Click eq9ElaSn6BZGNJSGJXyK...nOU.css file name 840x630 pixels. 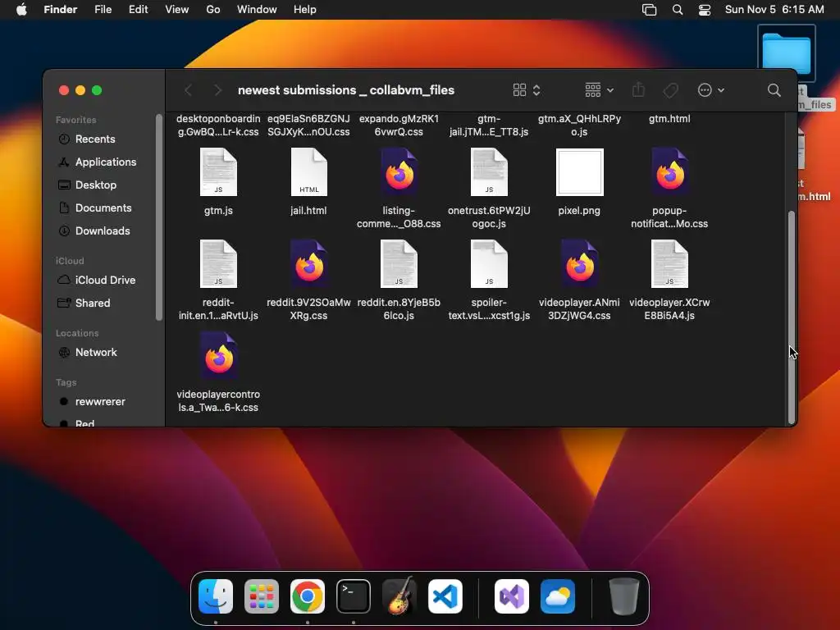(308, 126)
